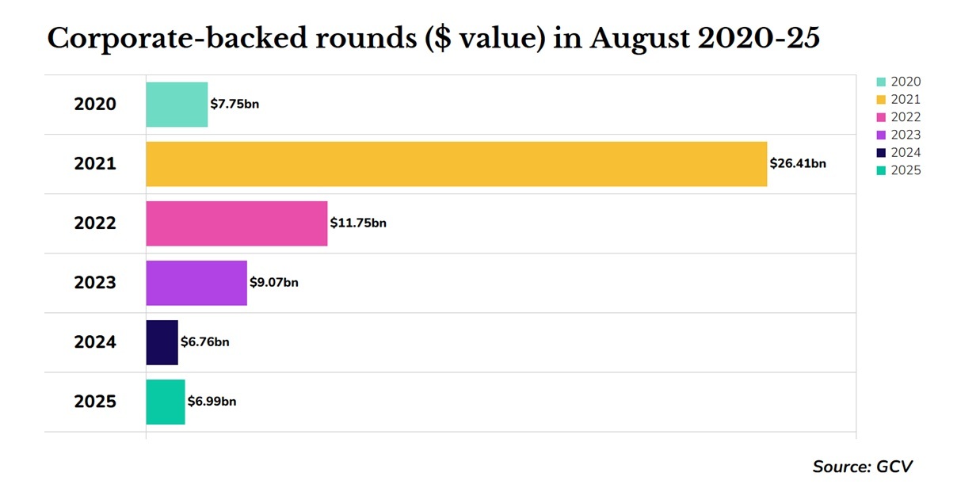Click the 2021 y-axis category label

[95, 164]
